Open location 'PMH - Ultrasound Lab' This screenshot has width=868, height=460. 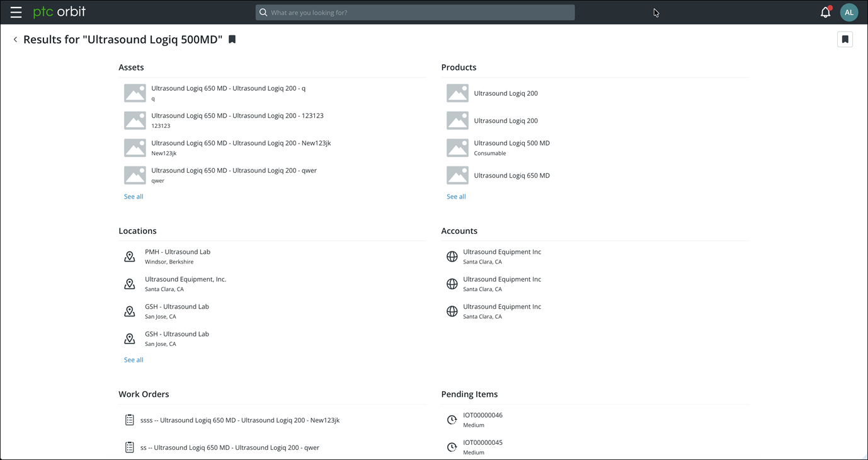pos(178,251)
